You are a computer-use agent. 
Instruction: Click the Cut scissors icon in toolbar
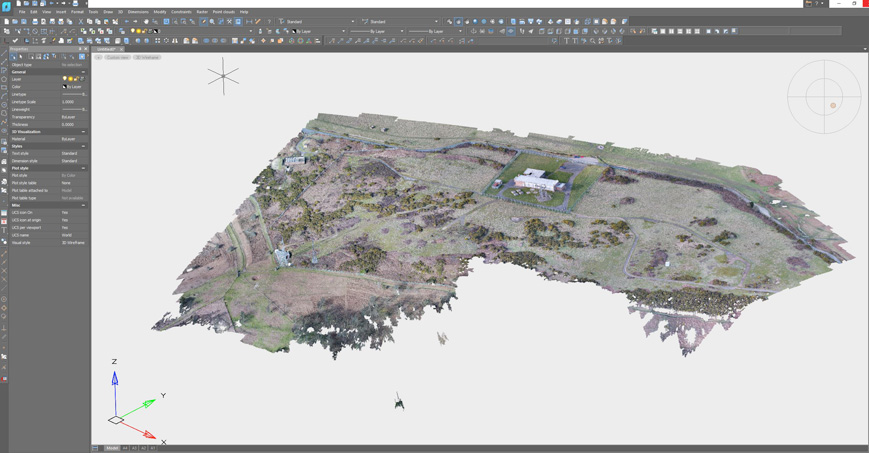[81, 21]
